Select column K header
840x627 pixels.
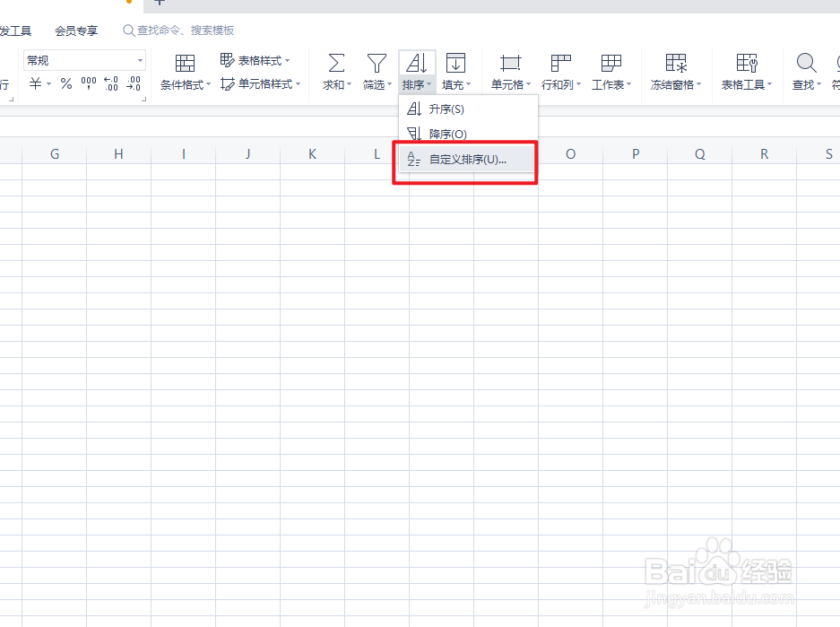tap(312, 154)
